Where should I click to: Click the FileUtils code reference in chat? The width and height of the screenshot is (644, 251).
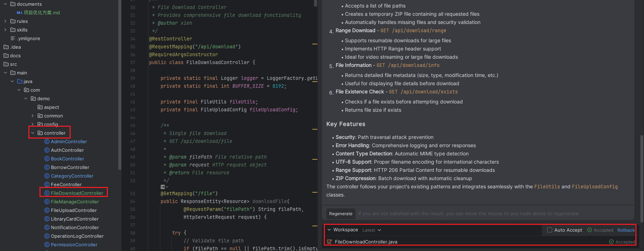click(547, 187)
